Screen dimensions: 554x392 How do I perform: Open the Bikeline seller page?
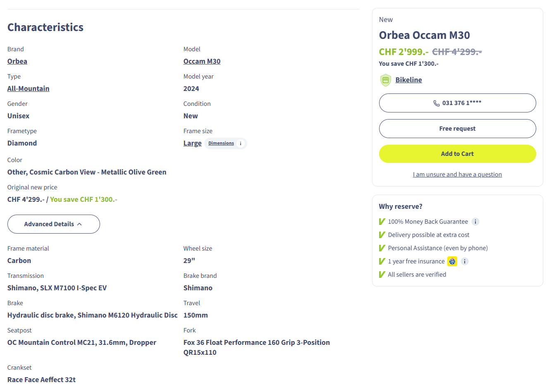[408, 80]
